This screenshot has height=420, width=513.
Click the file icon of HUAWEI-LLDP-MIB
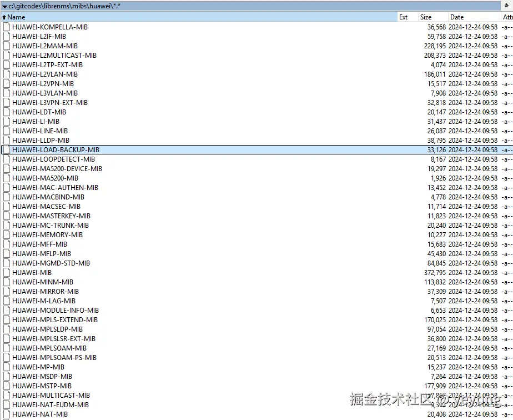click(x=7, y=140)
